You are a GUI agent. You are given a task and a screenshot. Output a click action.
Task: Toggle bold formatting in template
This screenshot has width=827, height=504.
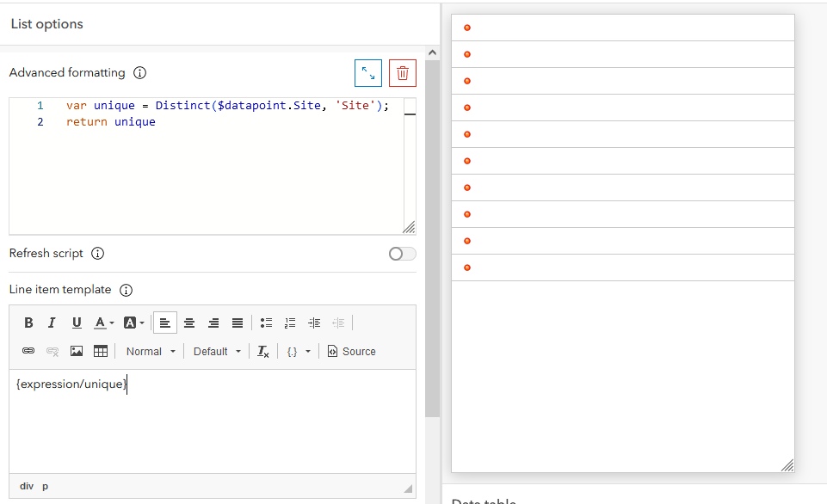(28, 323)
